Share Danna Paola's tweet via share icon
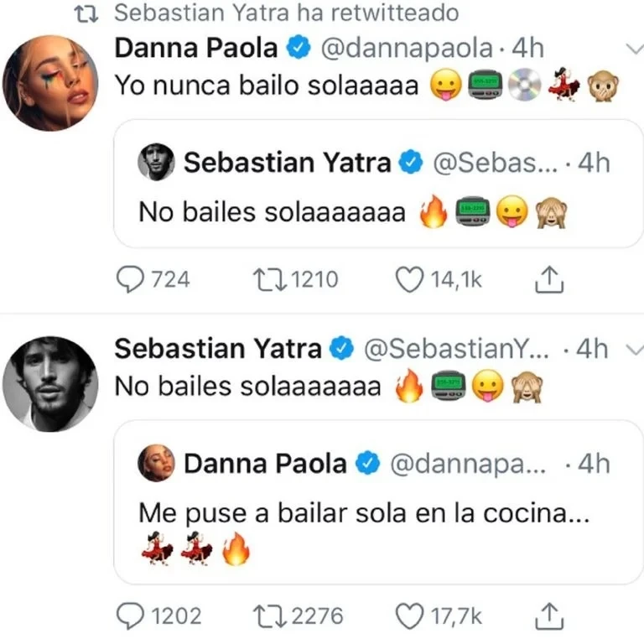This screenshot has width=644, height=644. (547, 279)
